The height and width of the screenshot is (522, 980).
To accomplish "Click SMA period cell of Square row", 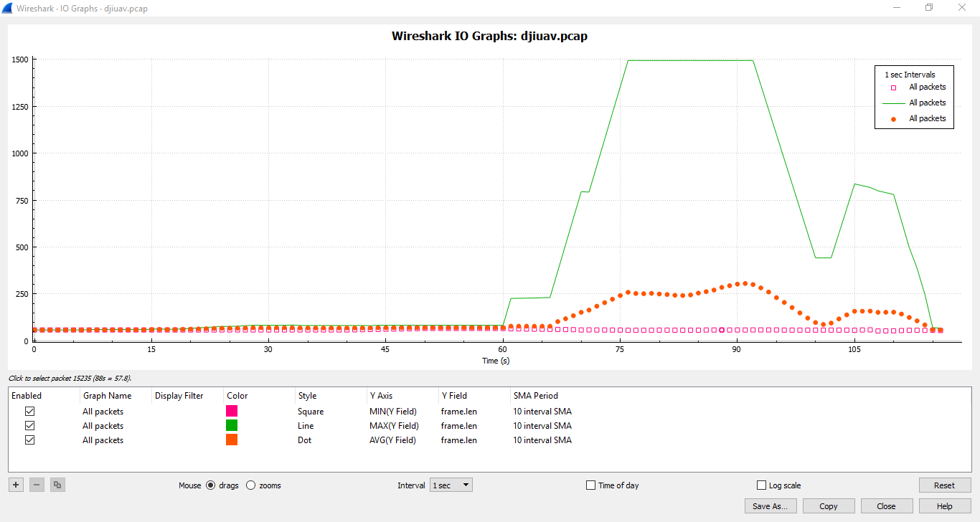I will (x=542, y=412).
